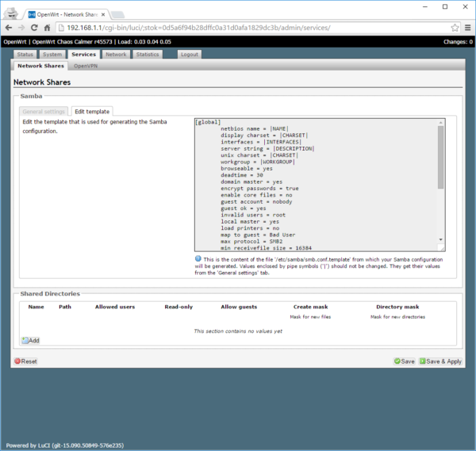Add a new shared directory
Image resolution: width=476 pixels, height=451 pixels.
pyautogui.click(x=30, y=340)
